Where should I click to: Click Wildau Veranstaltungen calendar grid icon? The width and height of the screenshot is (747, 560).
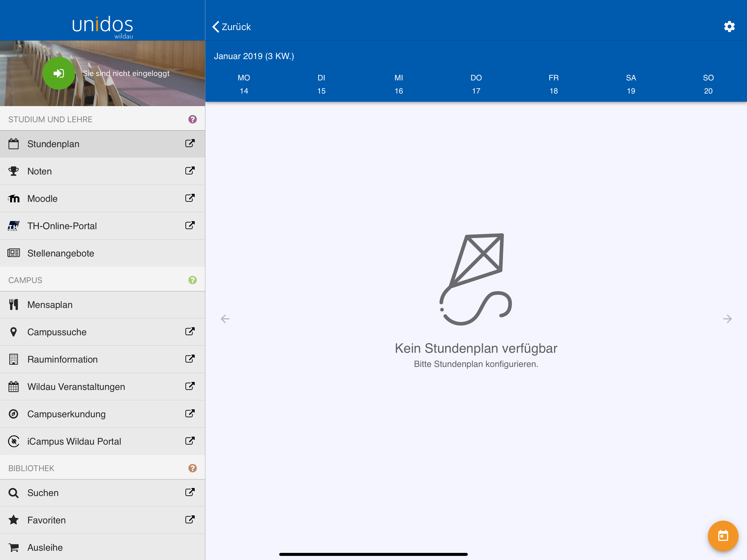tap(13, 387)
